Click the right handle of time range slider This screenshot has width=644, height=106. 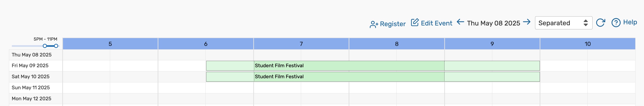click(56, 46)
